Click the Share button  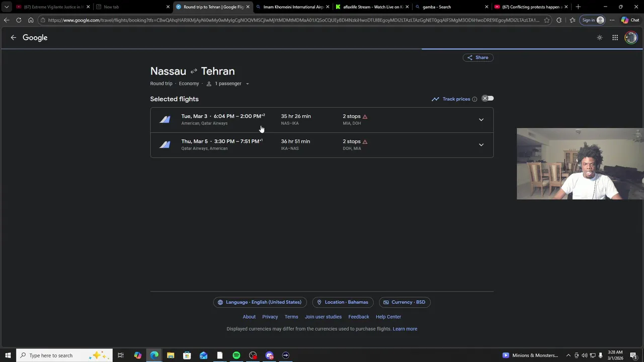point(478,57)
